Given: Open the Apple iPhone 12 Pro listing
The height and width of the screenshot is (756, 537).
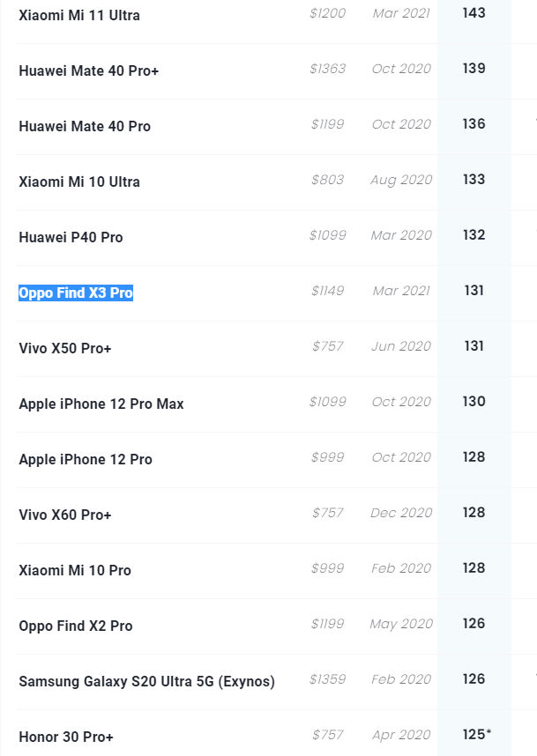Looking at the screenshot, I should tap(86, 459).
